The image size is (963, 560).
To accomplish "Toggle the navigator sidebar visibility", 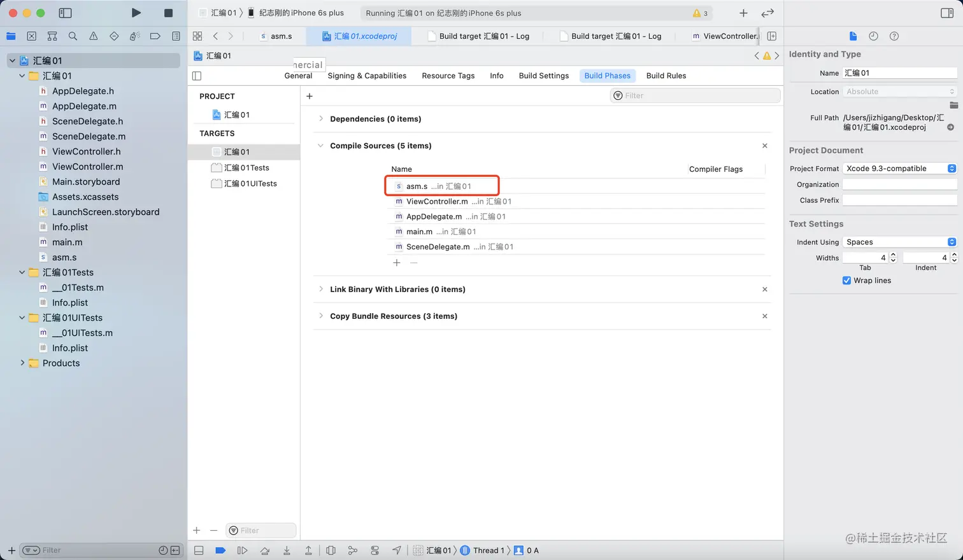I will [x=65, y=13].
